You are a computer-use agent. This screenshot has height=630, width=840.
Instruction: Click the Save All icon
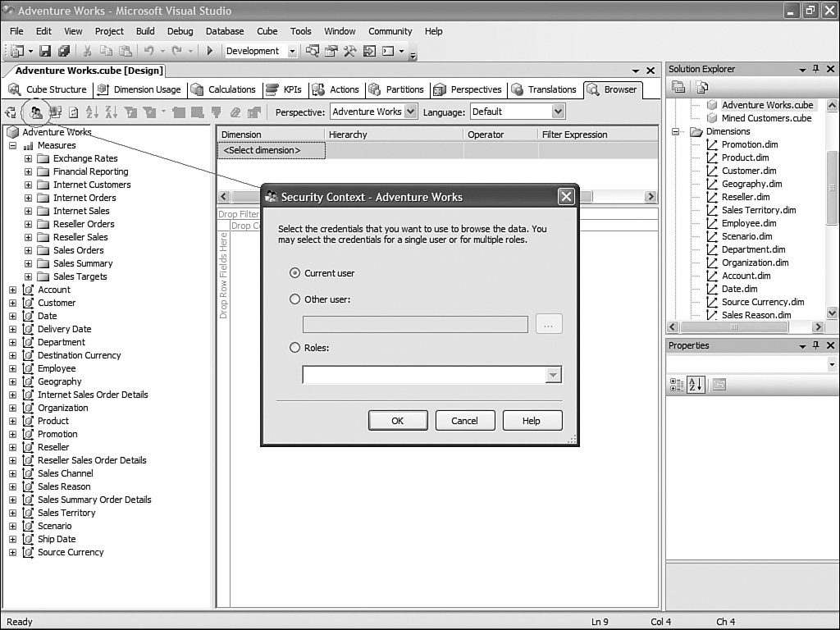pos(64,51)
